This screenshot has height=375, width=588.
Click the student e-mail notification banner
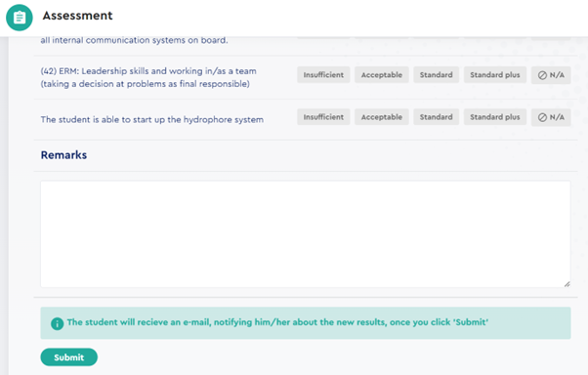(x=306, y=323)
